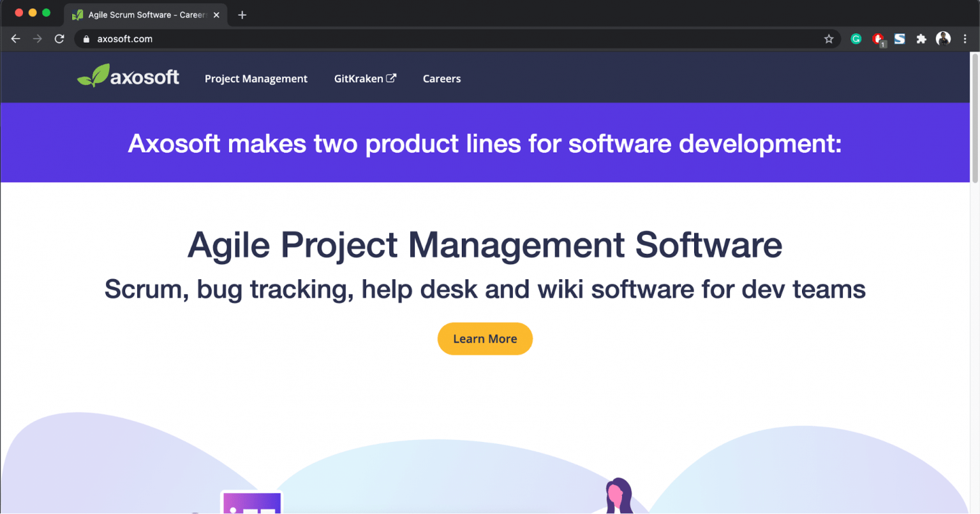This screenshot has width=980, height=514.
Task: Open the browser profile avatar menu
Action: point(943,39)
